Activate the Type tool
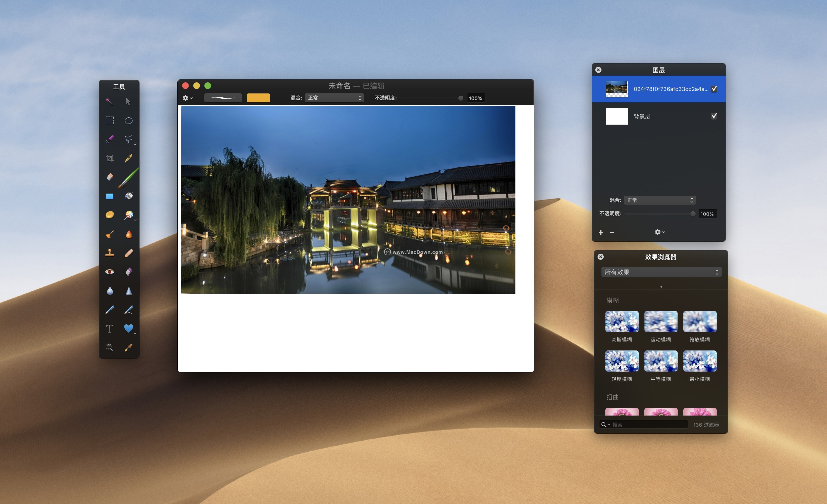The width and height of the screenshot is (827, 504). pos(110,328)
